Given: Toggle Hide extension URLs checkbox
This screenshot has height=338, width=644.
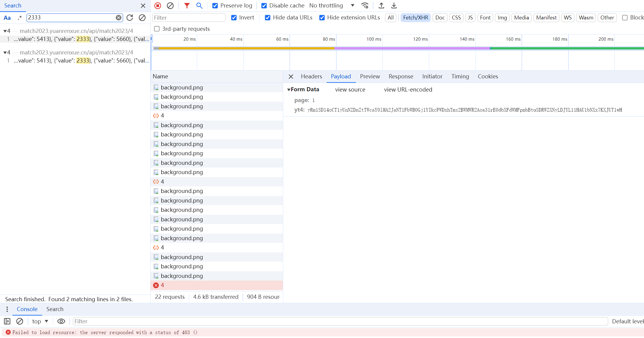Looking at the screenshot, I should point(322,18).
